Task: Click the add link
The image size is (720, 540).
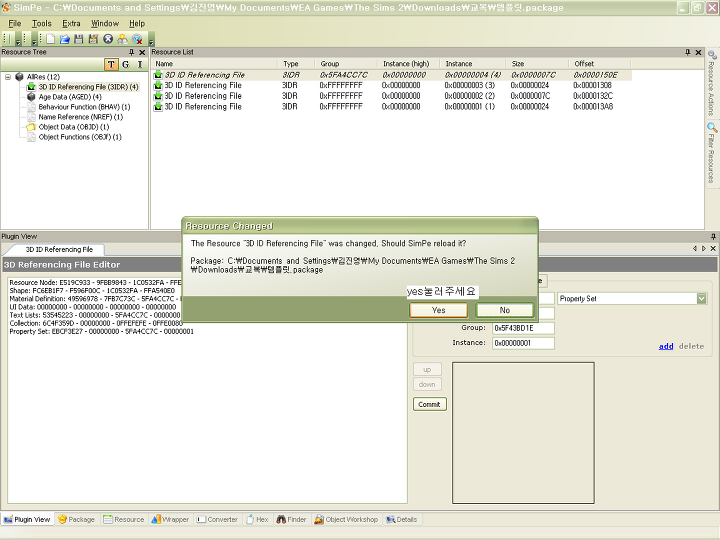Action: (x=665, y=346)
